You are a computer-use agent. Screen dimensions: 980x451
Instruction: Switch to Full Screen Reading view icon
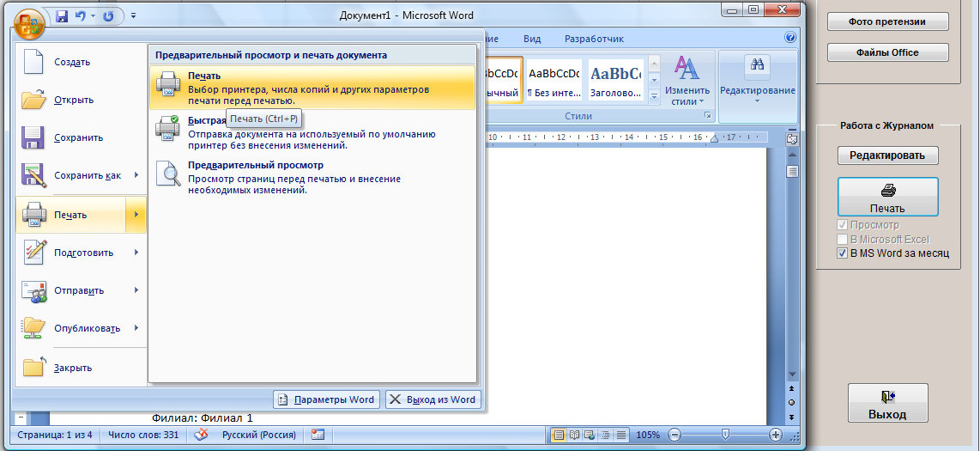tap(574, 435)
